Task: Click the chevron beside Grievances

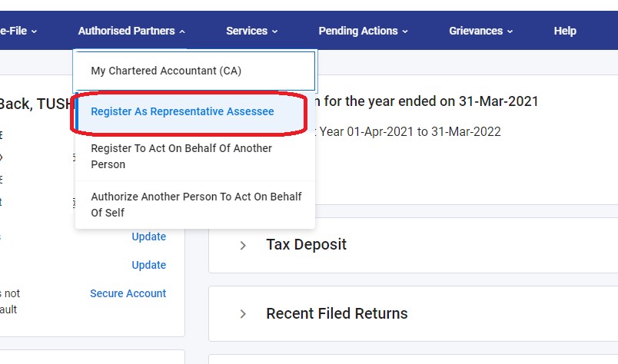Action: [510, 31]
